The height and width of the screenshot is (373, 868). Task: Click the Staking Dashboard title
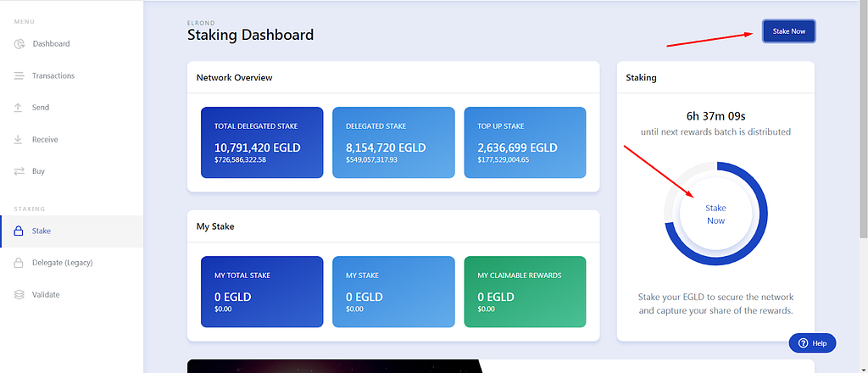pyautogui.click(x=250, y=35)
